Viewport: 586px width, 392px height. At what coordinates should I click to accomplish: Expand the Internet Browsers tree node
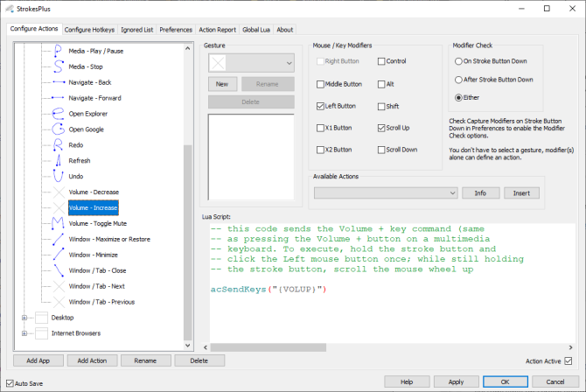(x=24, y=333)
